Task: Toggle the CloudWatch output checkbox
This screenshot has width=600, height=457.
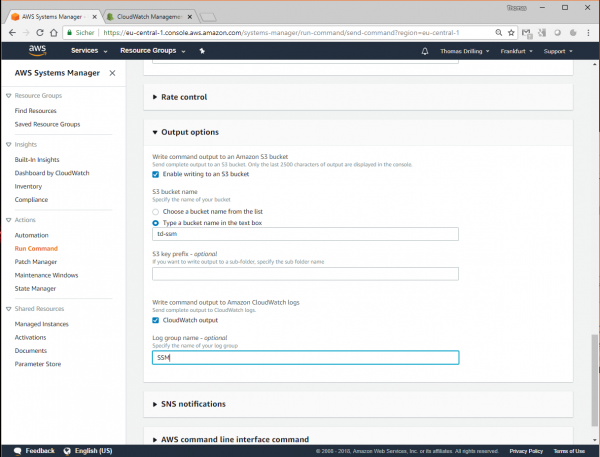Action: pyautogui.click(x=155, y=320)
